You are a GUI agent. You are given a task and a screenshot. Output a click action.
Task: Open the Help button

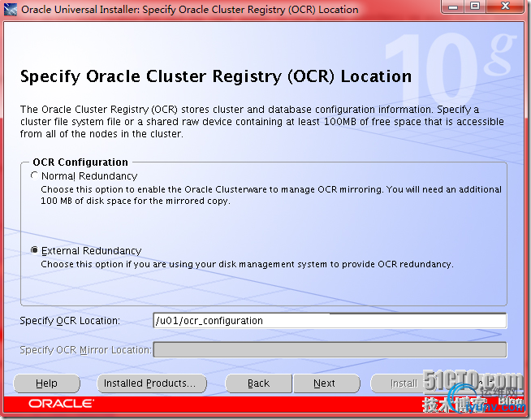coord(47,383)
